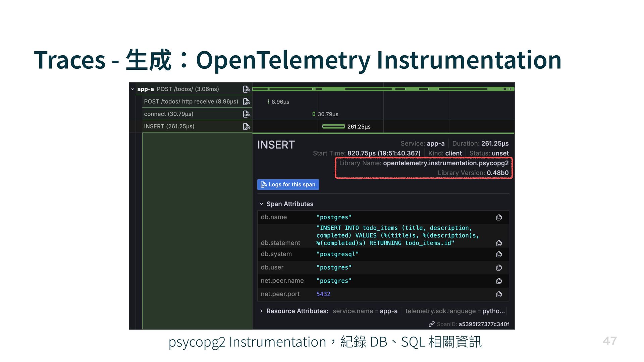Viewport: 644px width, 362px height.
Task: Click the Status: unset label
Action: (x=489, y=153)
